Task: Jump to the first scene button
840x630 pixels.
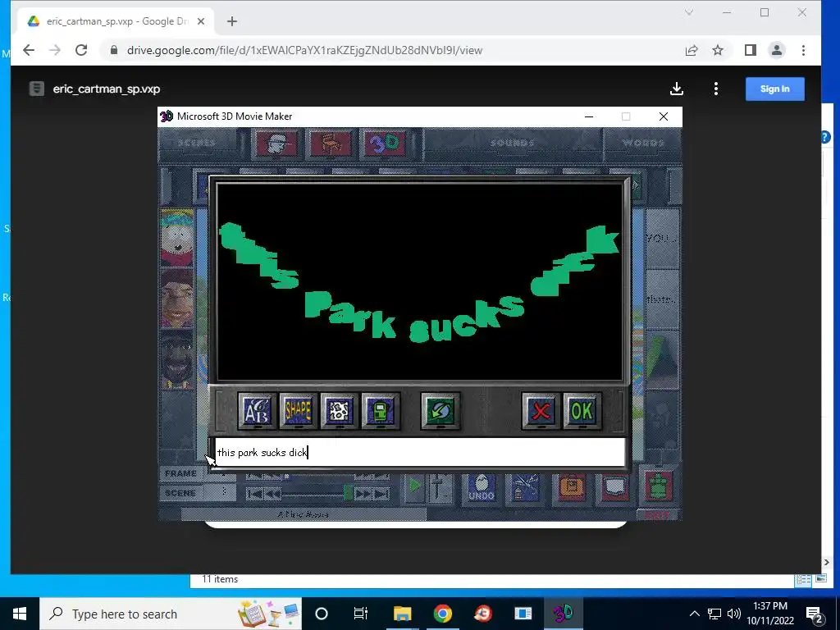Action: point(254,494)
